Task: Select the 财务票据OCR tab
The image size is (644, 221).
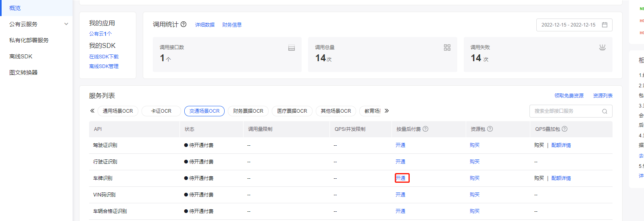Action: coord(248,111)
